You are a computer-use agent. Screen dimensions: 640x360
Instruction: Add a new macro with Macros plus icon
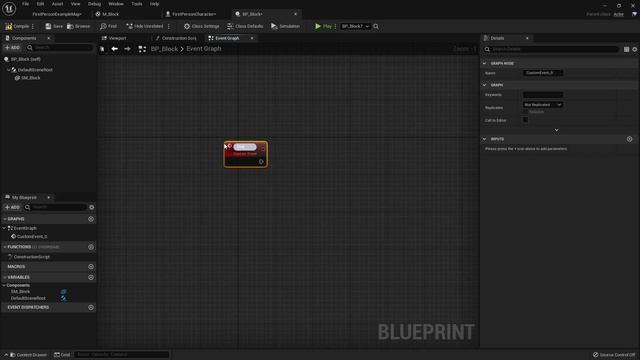91,267
